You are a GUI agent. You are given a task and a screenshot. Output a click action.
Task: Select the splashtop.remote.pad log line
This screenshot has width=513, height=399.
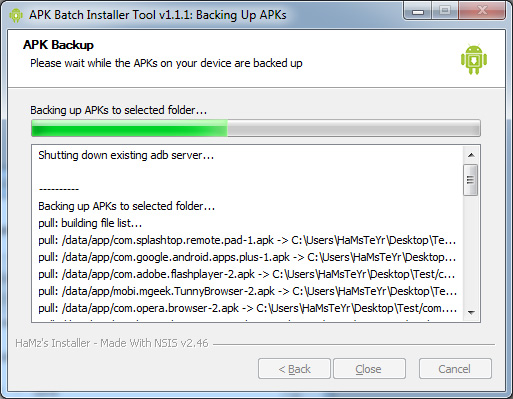pos(247,240)
